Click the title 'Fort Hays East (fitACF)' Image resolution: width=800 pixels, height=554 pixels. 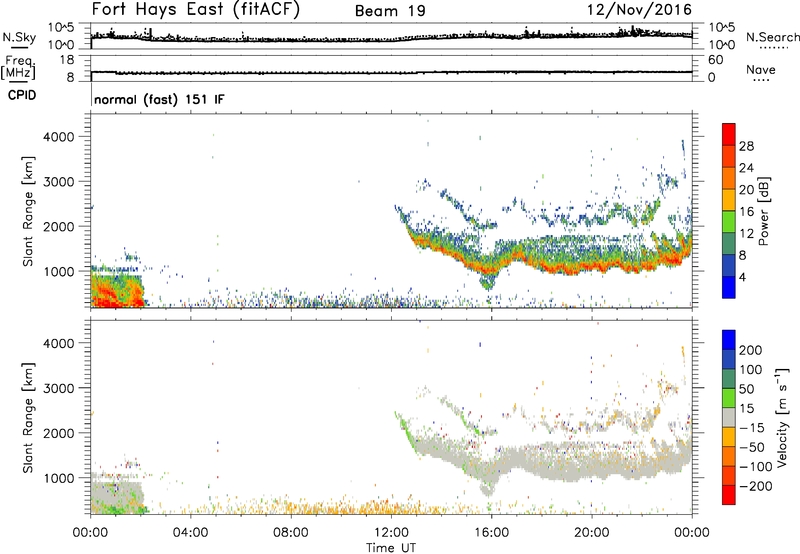point(196,9)
